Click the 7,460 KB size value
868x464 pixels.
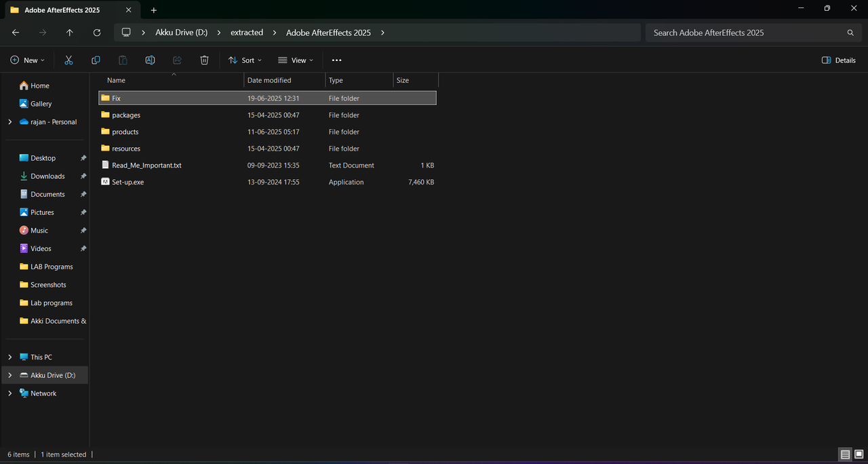pos(421,182)
